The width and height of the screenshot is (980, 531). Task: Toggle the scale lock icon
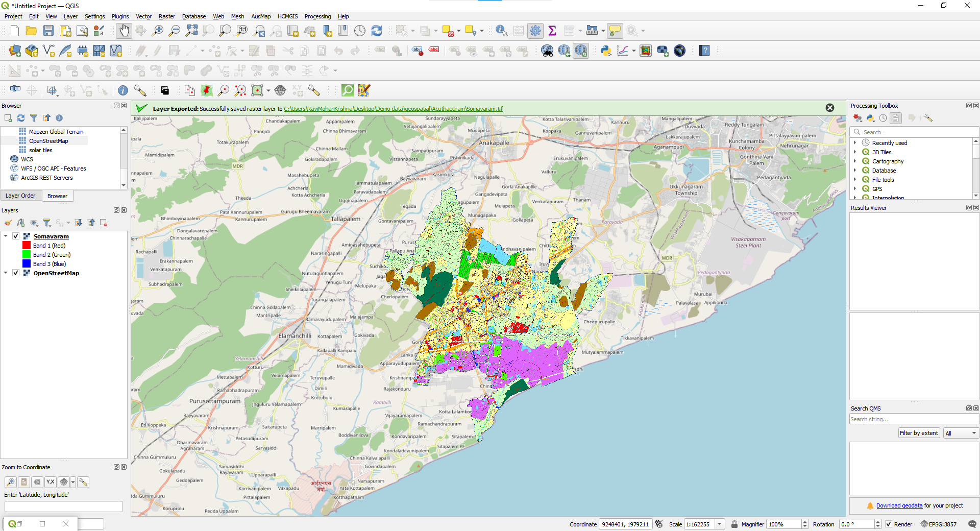(734, 524)
